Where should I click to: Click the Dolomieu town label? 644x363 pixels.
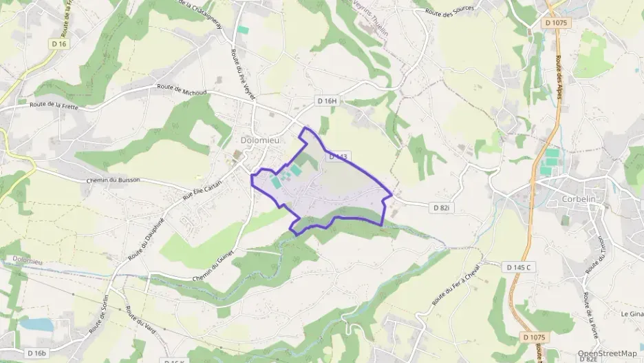tap(260, 141)
